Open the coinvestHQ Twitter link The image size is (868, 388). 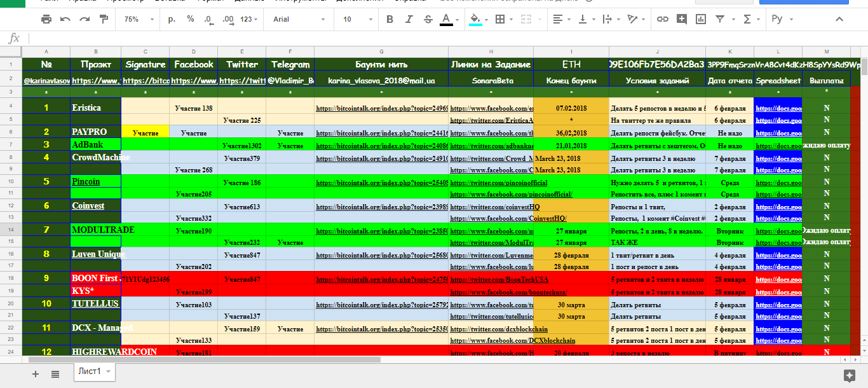pyautogui.click(x=495, y=206)
